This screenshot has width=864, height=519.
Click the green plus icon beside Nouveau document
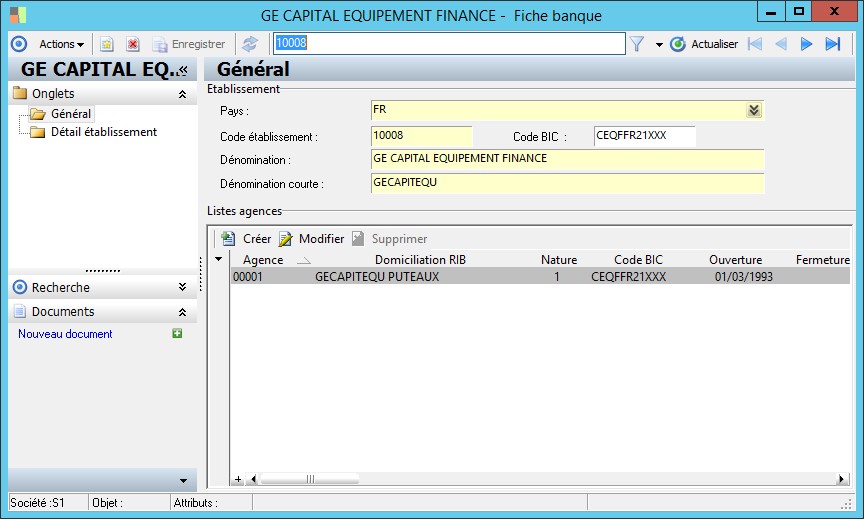pos(177,333)
